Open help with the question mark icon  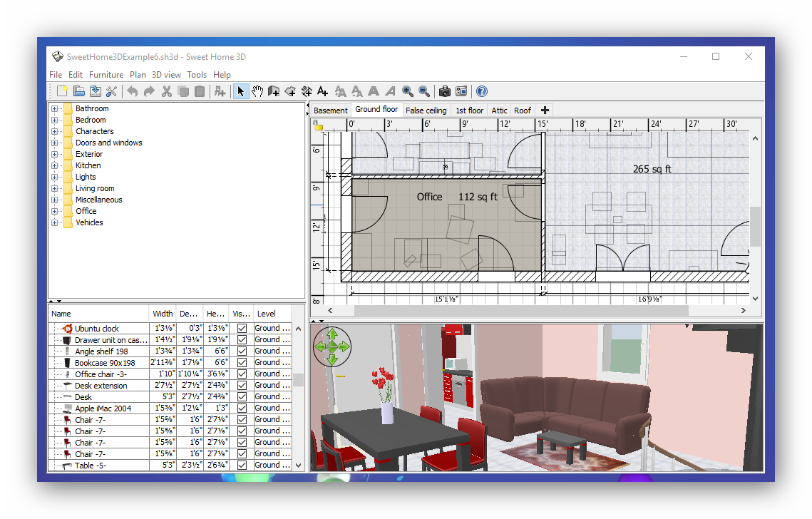pyautogui.click(x=482, y=91)
